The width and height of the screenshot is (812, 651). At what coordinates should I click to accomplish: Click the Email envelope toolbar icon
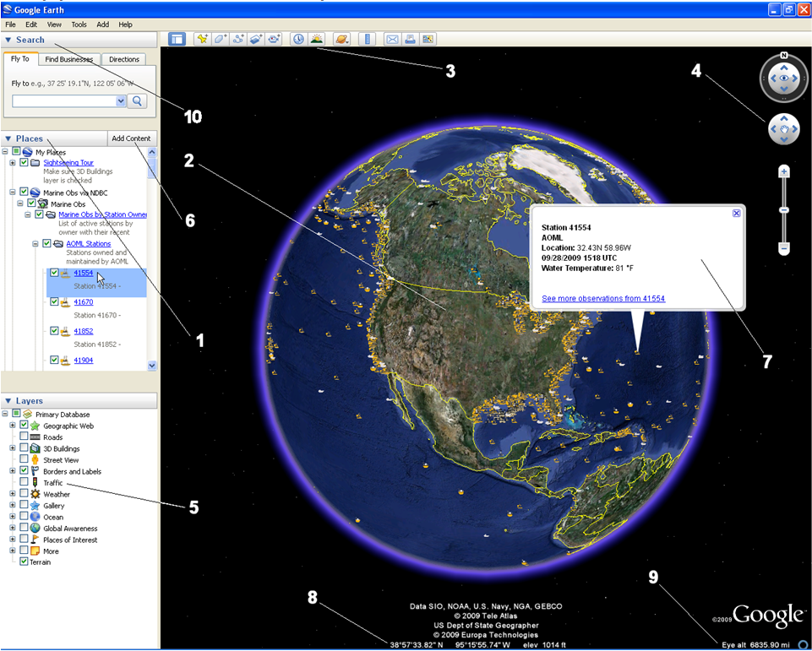393,40
